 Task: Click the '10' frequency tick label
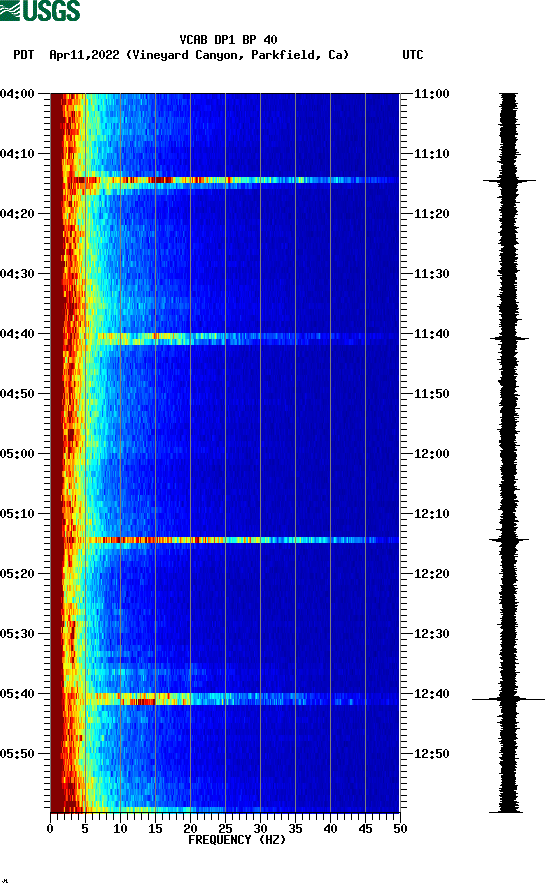tap(120, 829)
